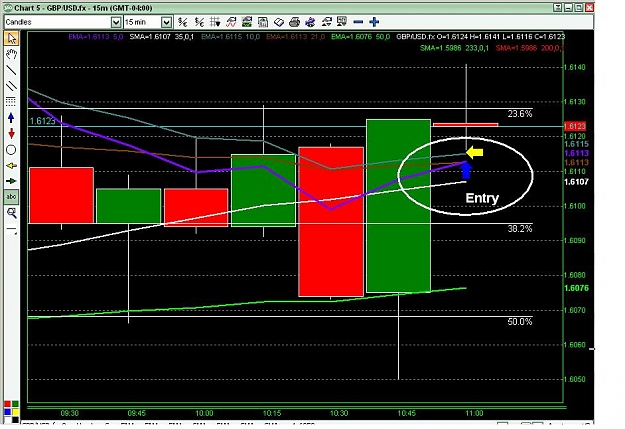
Task: Click the blue toolbar icon next to printer
Action: (x=310, y=22)
